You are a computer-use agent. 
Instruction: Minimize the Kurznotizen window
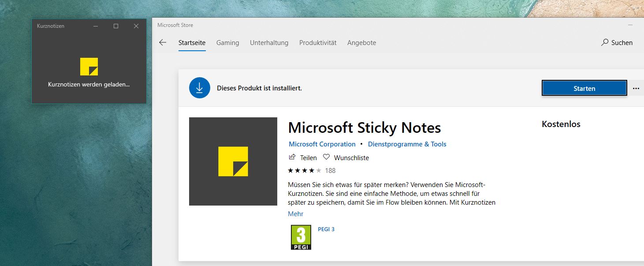click(96, 26)
